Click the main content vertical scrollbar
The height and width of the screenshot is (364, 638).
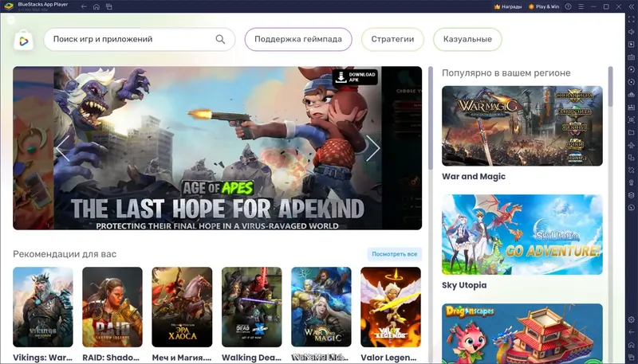click(431, 118)
